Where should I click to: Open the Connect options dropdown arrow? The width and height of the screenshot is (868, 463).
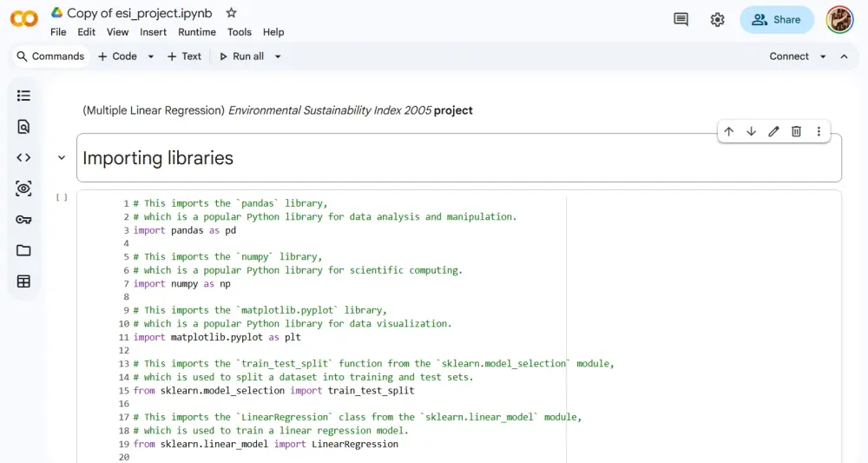click(823, 56)
